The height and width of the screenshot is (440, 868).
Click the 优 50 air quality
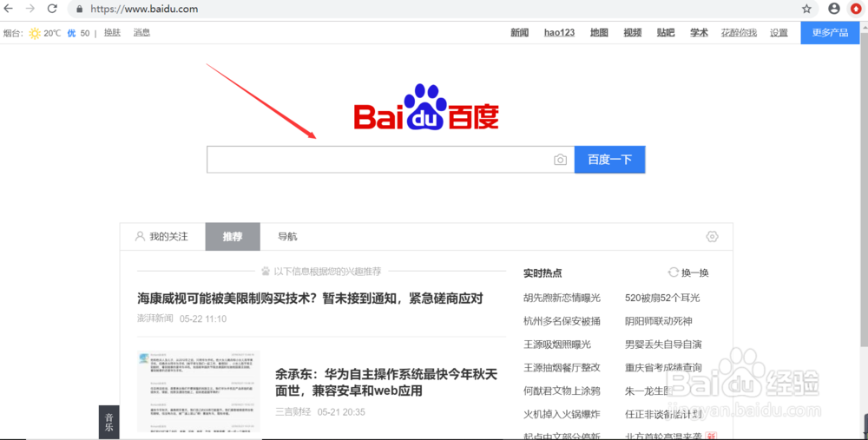(78, 33)
